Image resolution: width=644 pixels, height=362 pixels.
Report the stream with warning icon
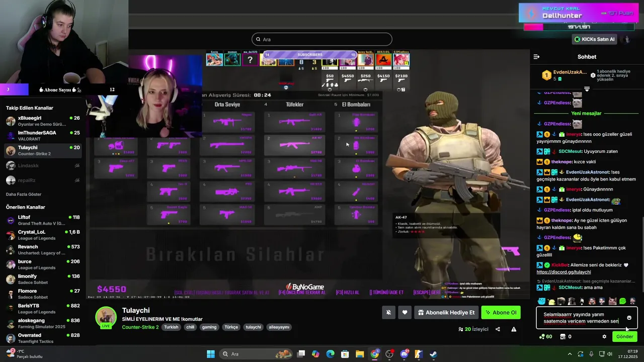[514, 329]
